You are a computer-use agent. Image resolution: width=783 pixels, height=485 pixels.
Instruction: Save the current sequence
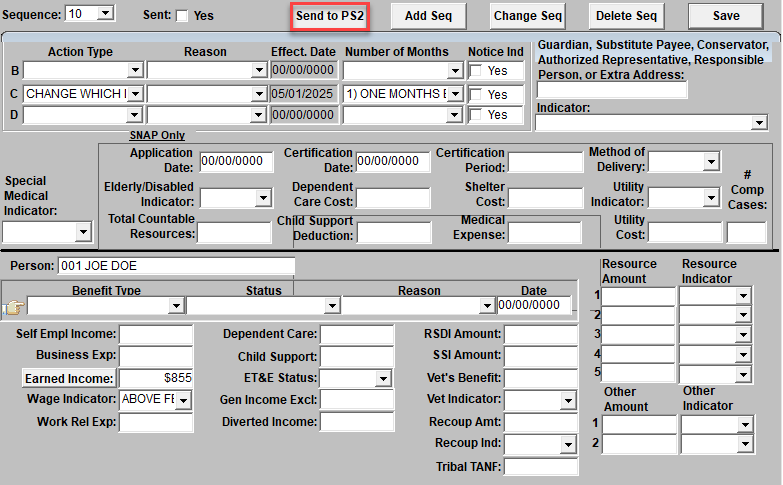click(x=726, y=16)
